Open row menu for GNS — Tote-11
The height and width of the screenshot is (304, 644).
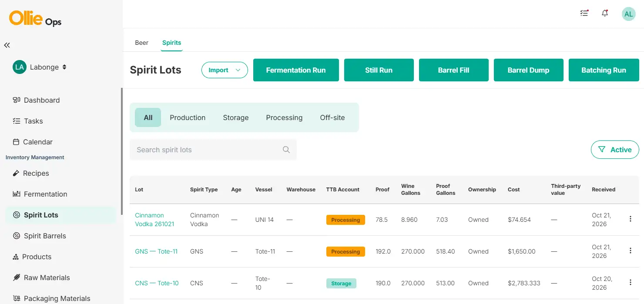coord(631,251)
